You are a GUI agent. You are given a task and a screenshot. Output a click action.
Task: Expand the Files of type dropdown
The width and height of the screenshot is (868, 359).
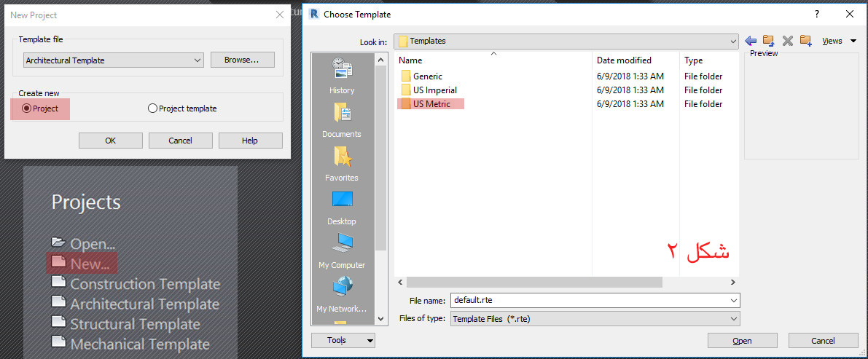click(733, 319)
